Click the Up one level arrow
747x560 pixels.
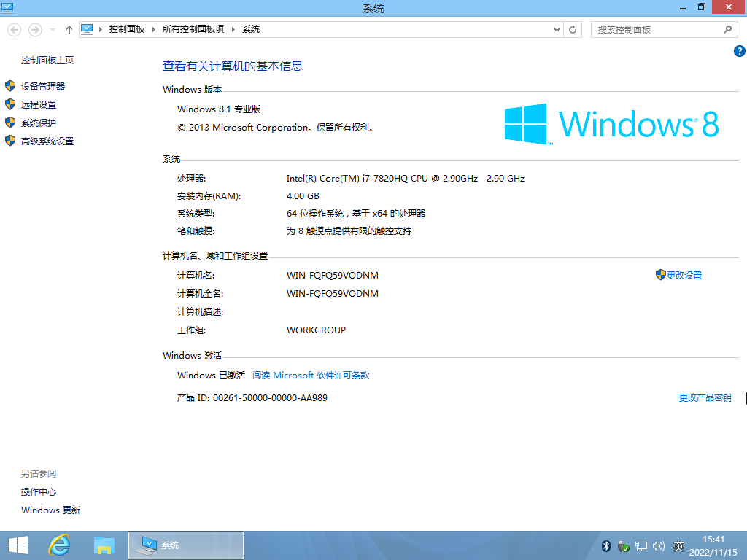(69, 29)
